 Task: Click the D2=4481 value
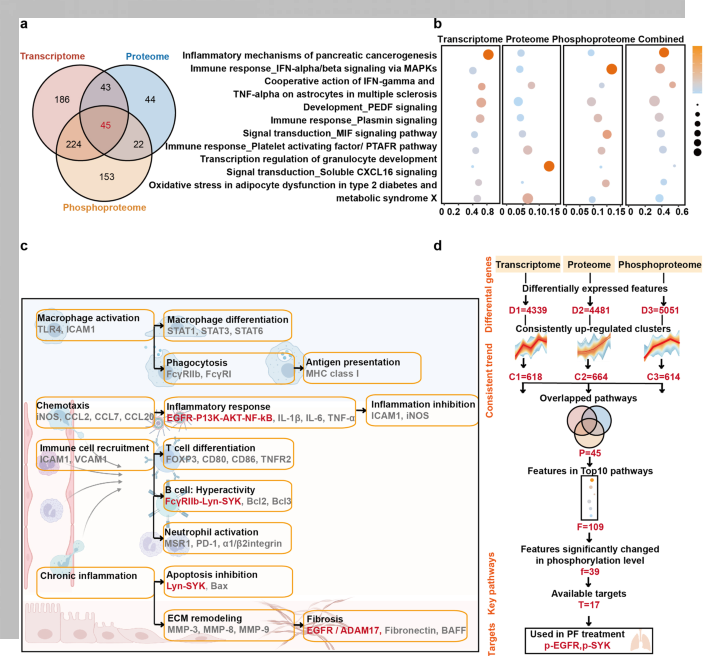tap(591, 310)
